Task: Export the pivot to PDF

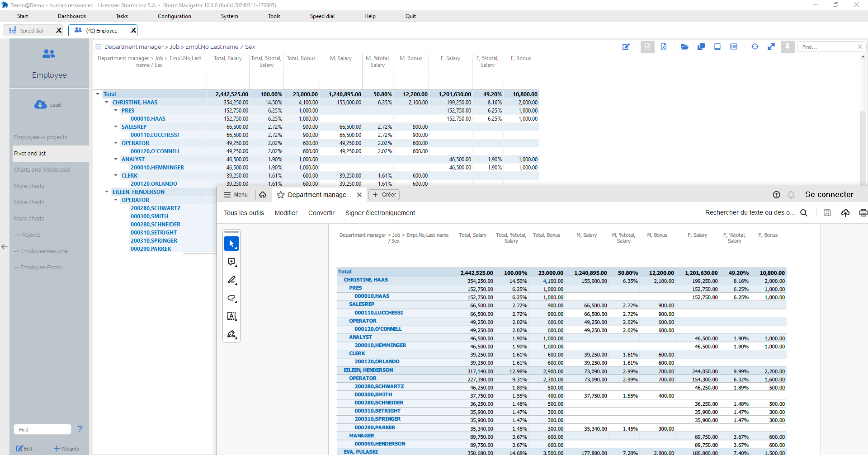Action: pyautogui.click(x=647, y=47)
